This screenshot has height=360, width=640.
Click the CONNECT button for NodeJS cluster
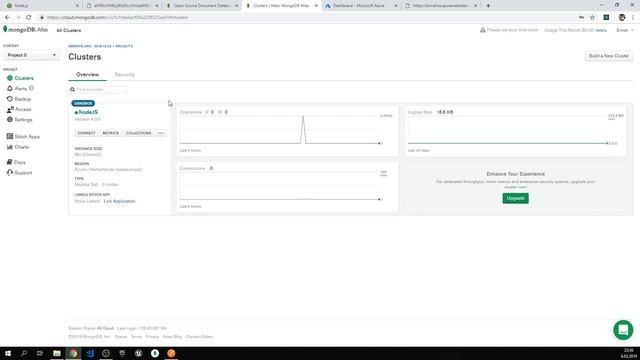[86, 133]
